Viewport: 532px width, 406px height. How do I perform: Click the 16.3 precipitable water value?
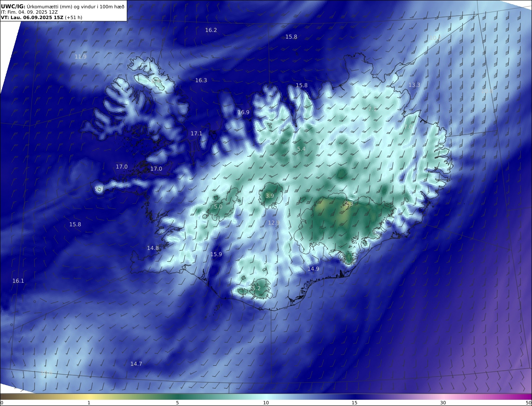click(x=201, y=81)
